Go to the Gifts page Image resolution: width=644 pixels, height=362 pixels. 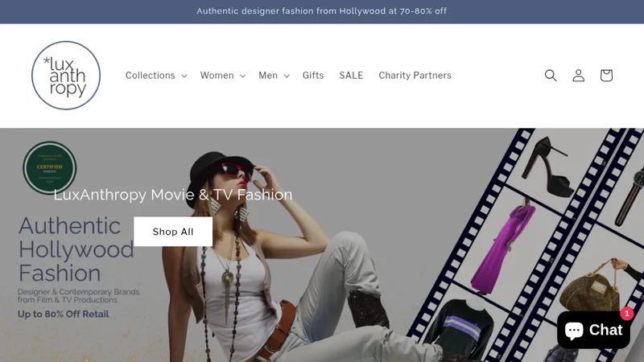pos(313,76)
